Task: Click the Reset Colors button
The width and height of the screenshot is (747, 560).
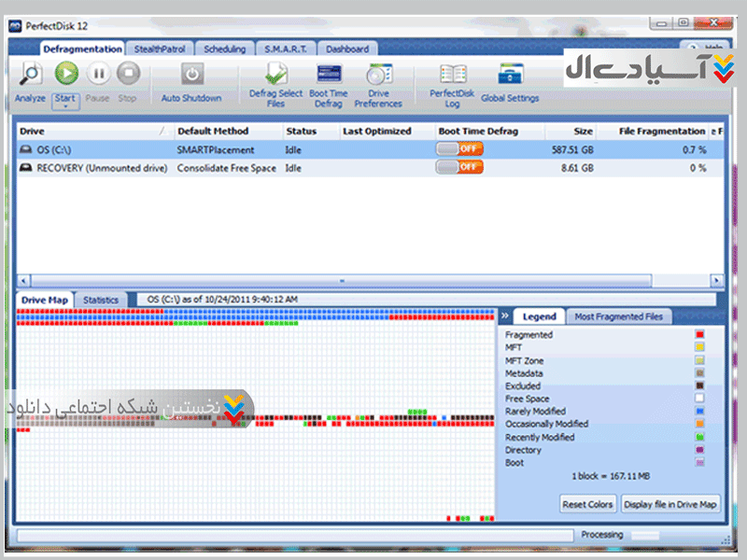Action: (x=587, y=504)
